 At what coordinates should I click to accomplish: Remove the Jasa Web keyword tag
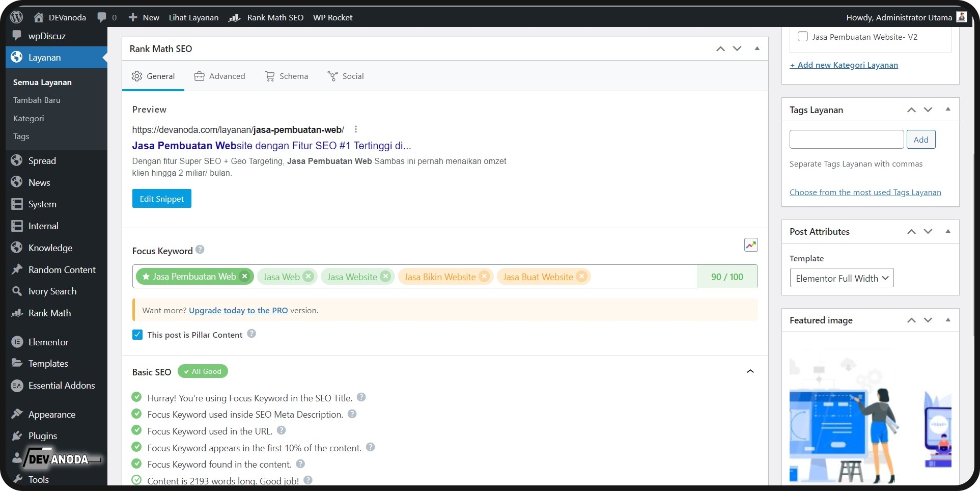click(x=308, y=276)
